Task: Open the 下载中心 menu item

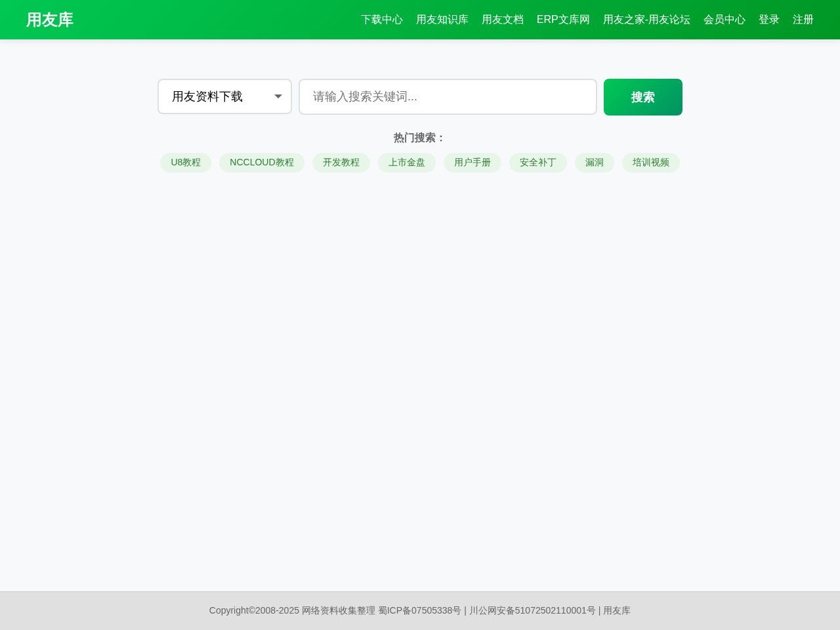Action: point(382,20)
